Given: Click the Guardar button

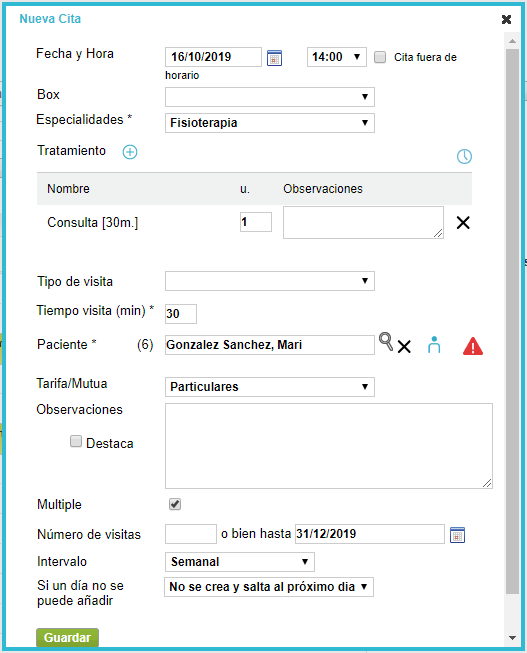Looking at the screenshot, I should point(67,638).
